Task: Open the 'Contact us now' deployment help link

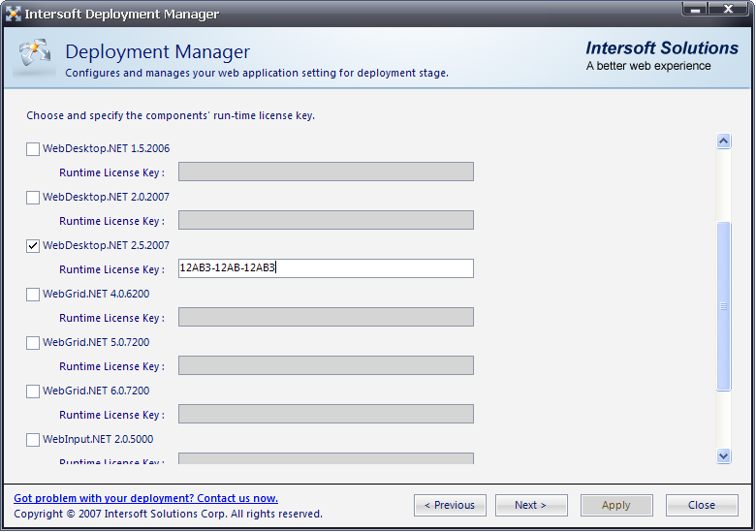Action: (145, 498)
